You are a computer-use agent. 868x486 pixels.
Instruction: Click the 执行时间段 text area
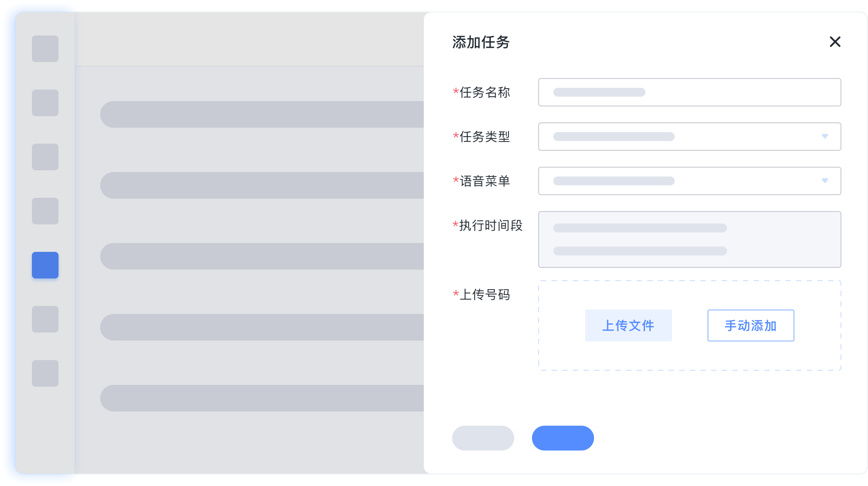tap(689, 239)
